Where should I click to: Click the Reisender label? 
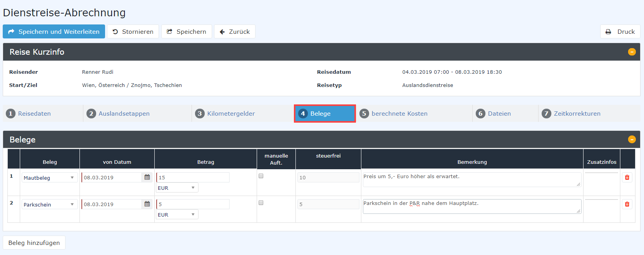click(x=24, y=72)
